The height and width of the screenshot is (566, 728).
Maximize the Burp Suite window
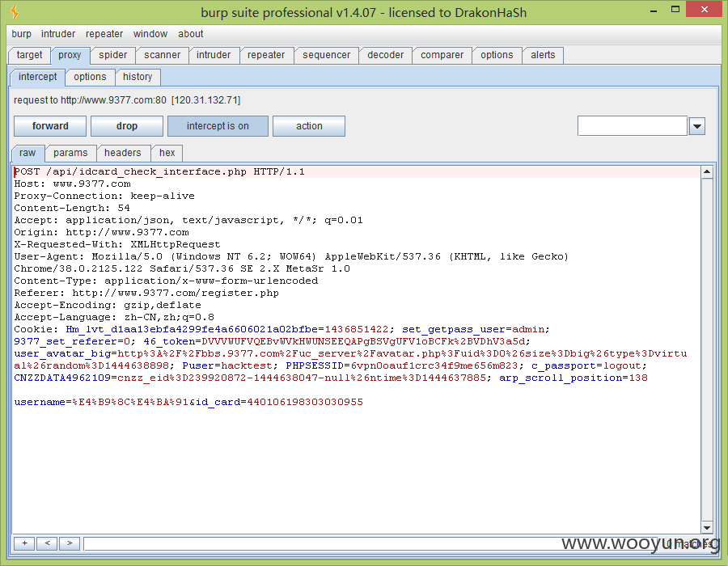tap(675, 9)
